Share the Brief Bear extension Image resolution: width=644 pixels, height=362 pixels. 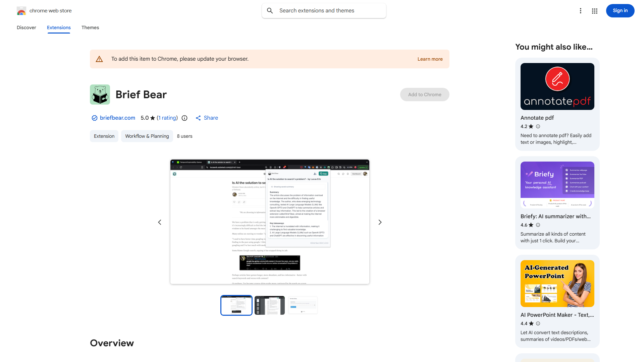pyautogui.click(x=207, y=118)
